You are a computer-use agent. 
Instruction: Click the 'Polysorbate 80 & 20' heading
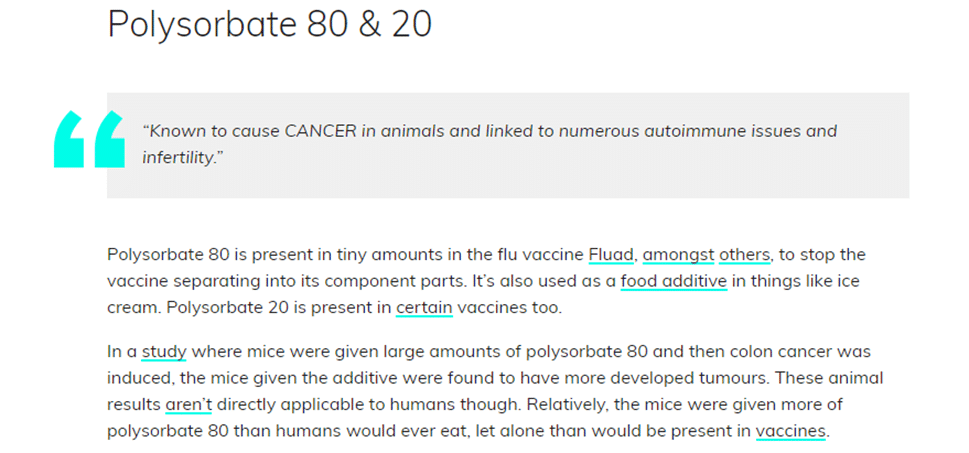tap(269, 25)
